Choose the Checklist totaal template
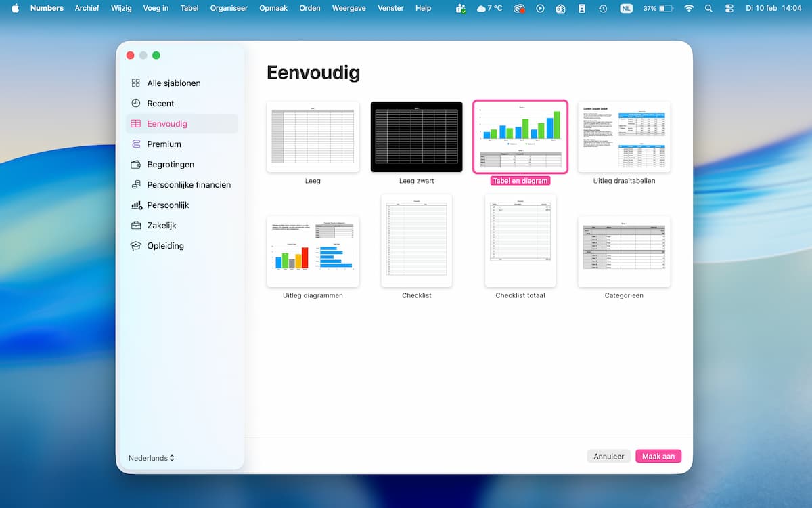Image resolution: width=812 pixels, height=508 pixels. pos(520,240)
